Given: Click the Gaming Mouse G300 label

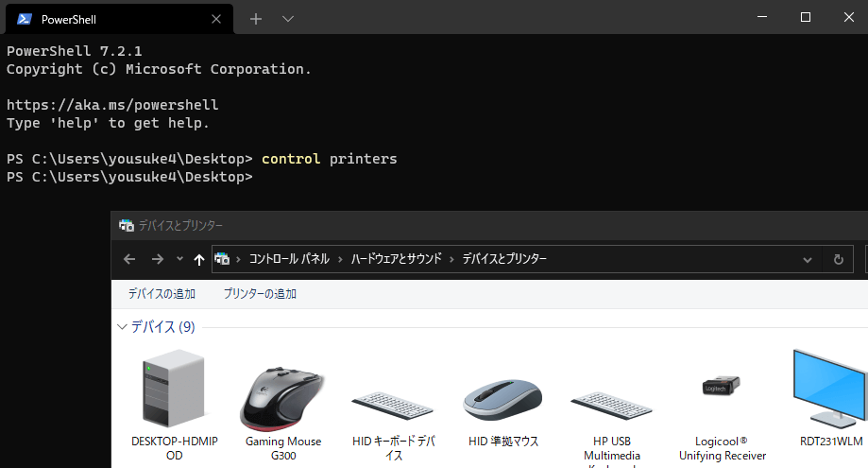Looking at the screenshot, I should tap(283, 448).
